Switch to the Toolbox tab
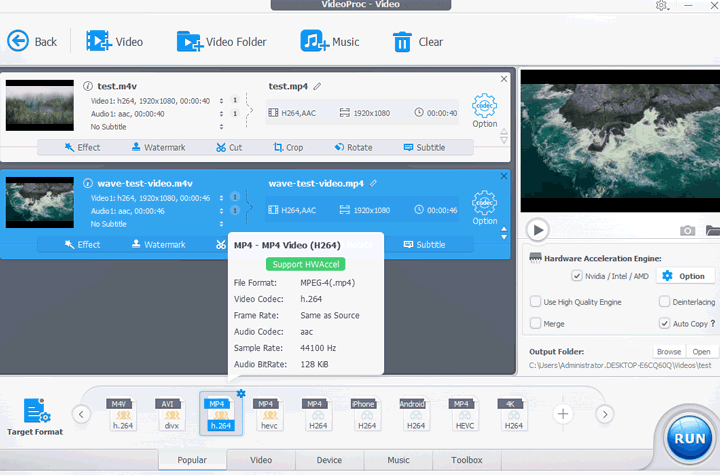The height and width of the screenshot is (475, 720). point(467,460)
